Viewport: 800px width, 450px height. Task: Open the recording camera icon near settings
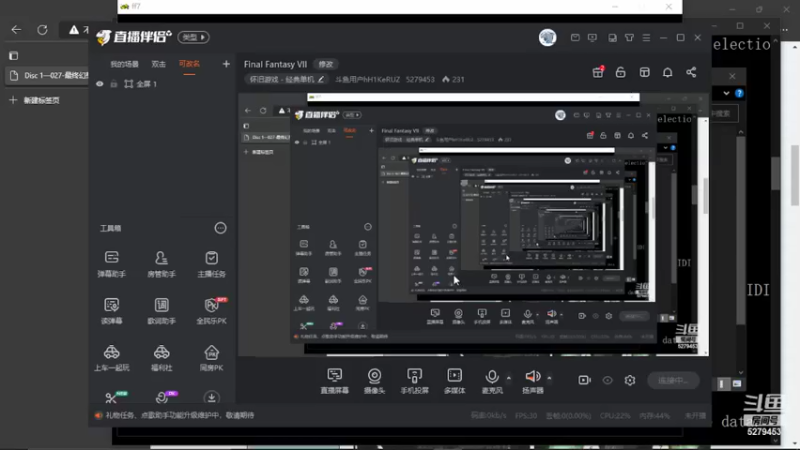[584, 380]
